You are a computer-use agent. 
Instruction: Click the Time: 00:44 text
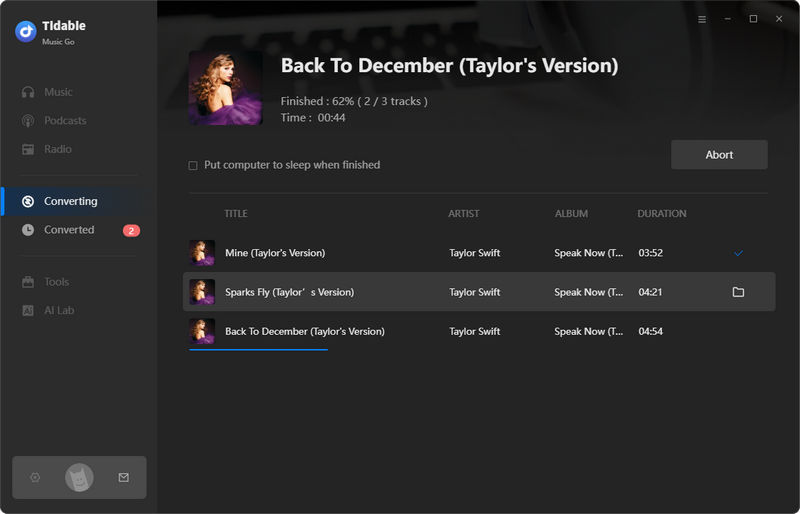313,117
